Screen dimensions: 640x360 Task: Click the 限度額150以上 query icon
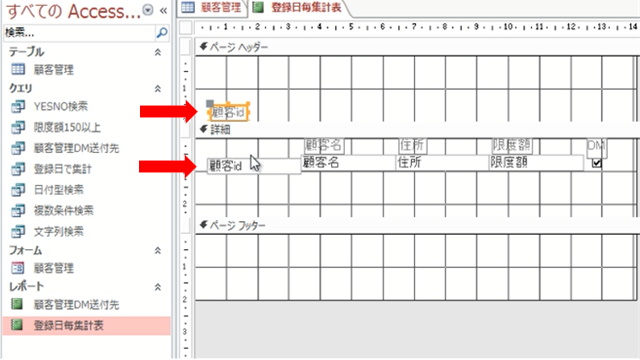[x=18, y=127]
